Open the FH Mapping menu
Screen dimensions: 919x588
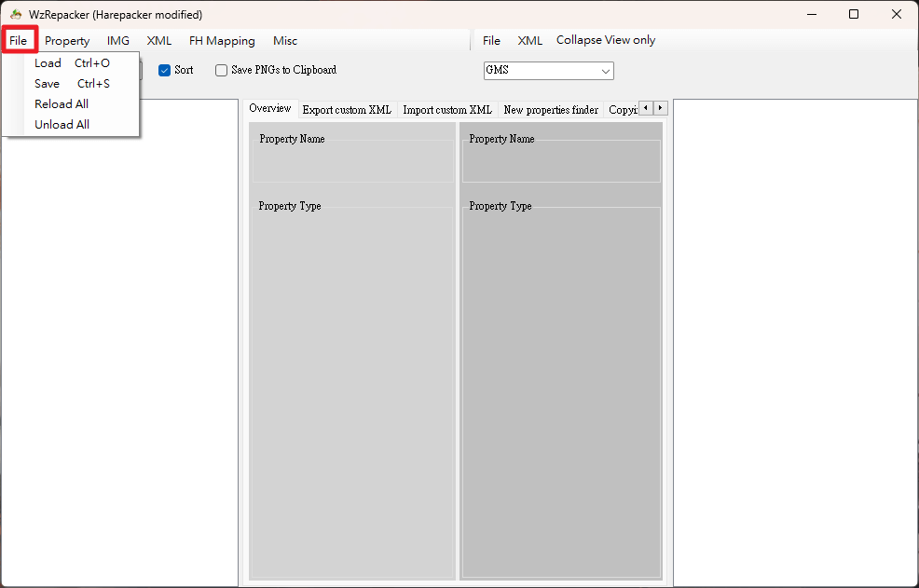pos(222,40)
